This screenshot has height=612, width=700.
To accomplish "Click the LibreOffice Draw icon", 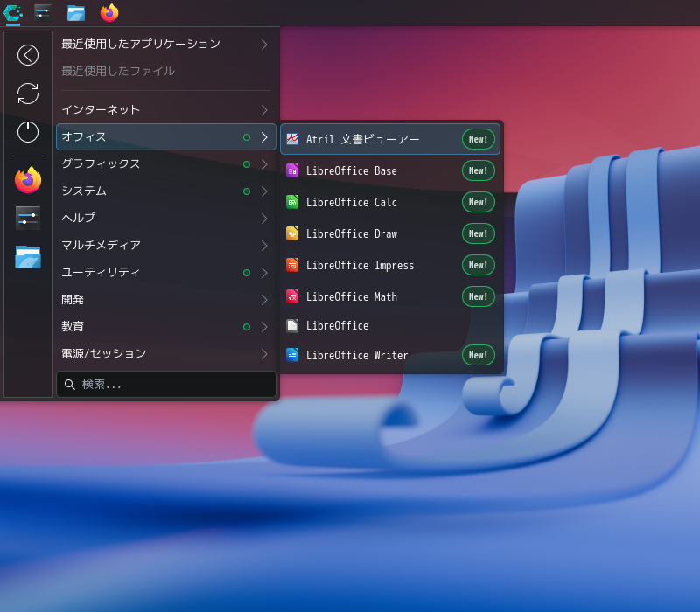I will (292, 233).
